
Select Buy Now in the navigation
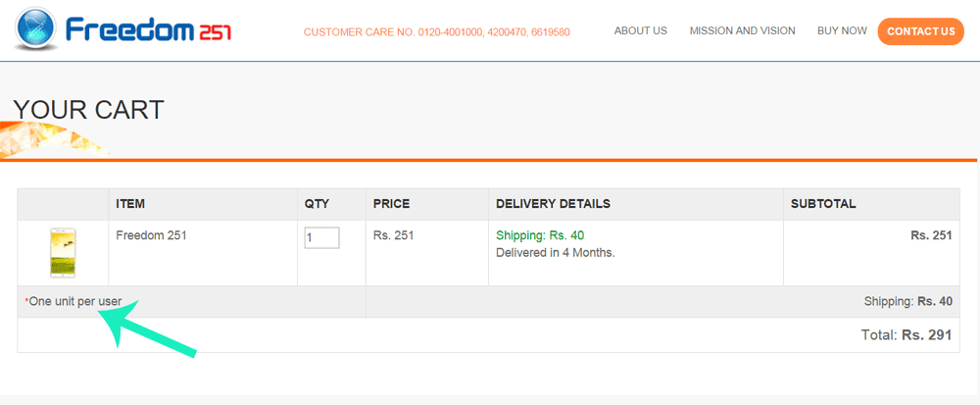[842, 30]
